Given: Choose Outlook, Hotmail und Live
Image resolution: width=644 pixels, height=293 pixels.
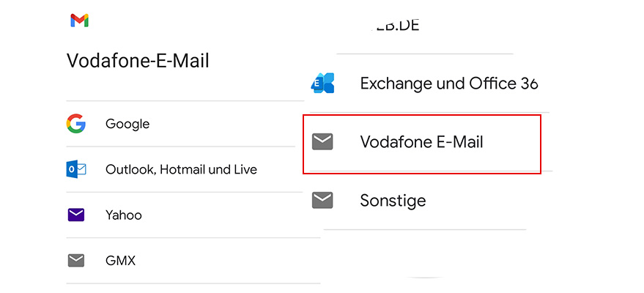Looking at the screenshot, I should coord(181,169).
